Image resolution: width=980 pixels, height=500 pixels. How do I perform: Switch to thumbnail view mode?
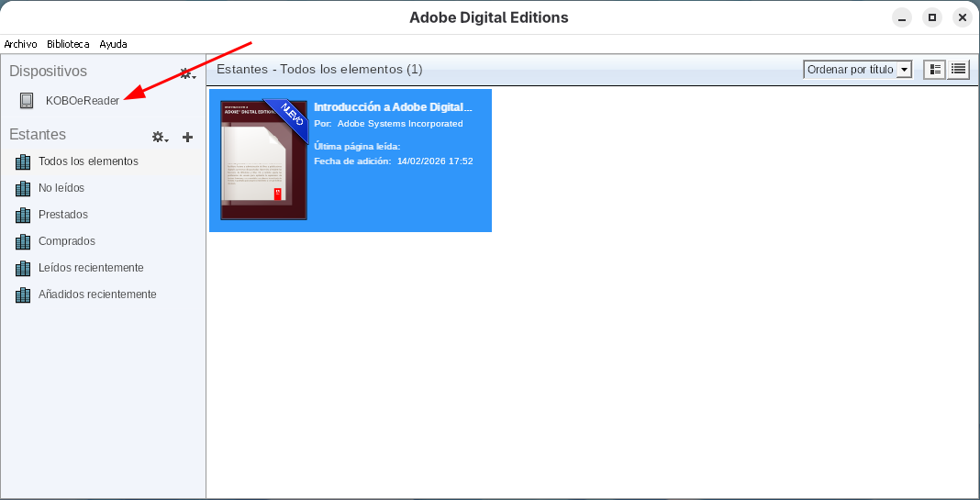(x=934, y=70)
